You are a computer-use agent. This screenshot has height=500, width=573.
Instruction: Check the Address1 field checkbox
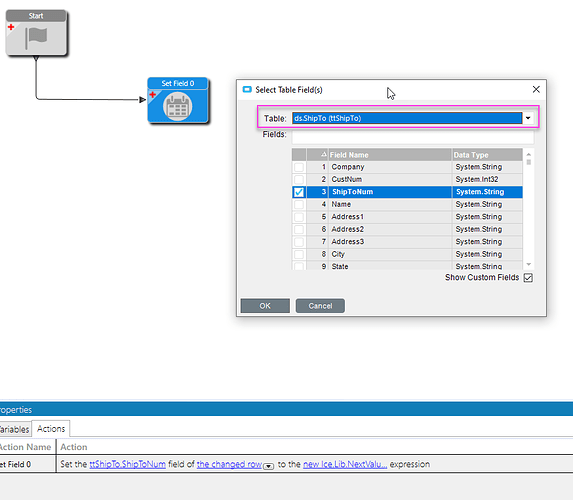299,217
